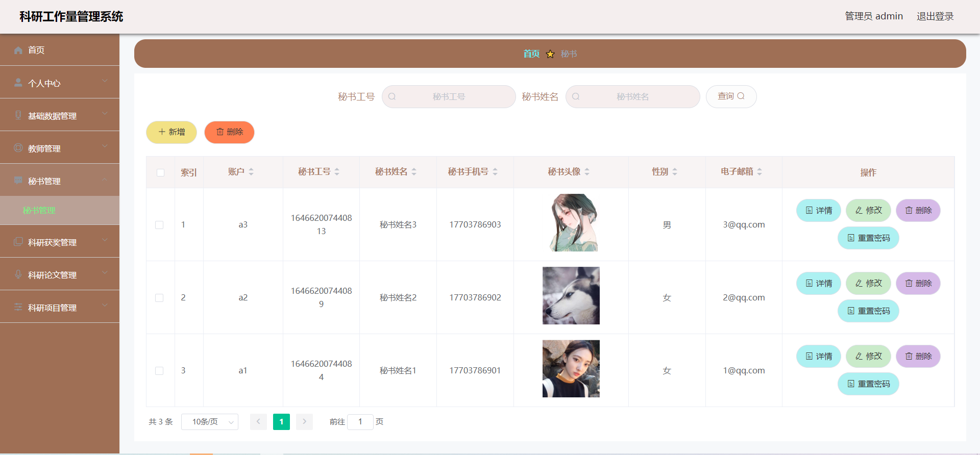
Task: Expand the 科研获奖管理 chevron
Action: tap(105, 240)
